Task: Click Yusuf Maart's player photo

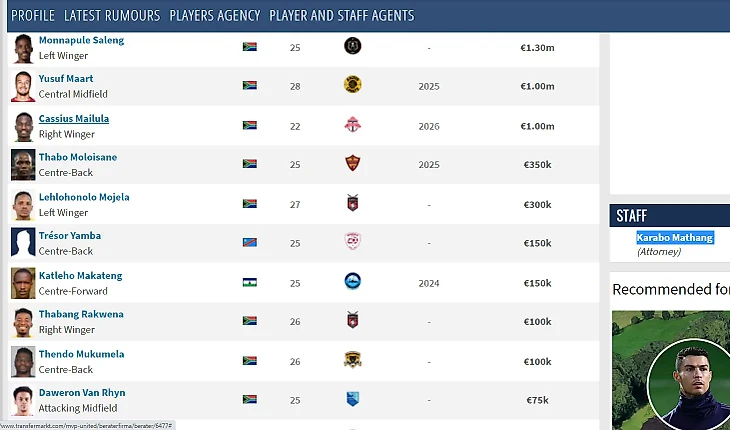Action: point(23,86)
